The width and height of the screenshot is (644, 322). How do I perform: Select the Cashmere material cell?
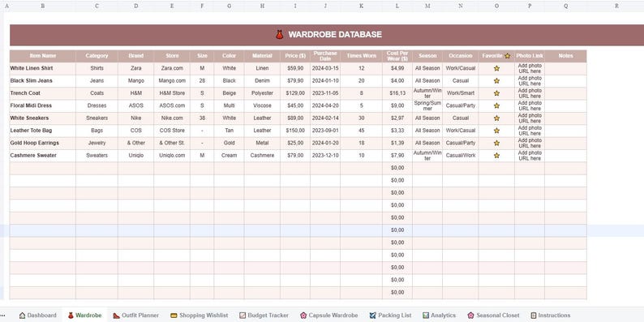point(262,155)
